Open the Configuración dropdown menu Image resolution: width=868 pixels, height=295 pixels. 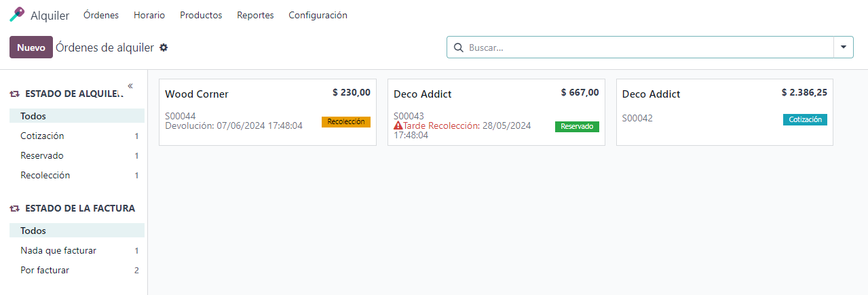318,15
